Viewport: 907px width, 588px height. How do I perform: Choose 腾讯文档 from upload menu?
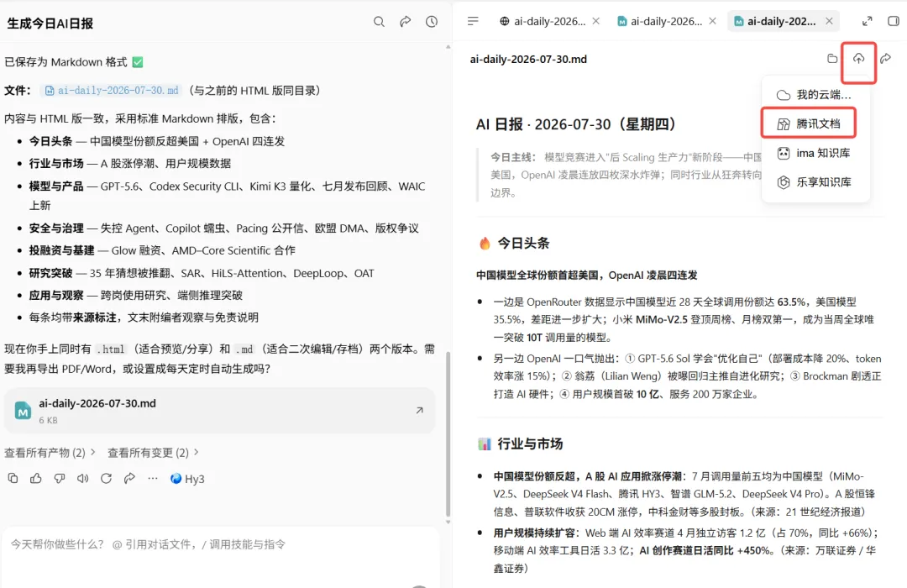(x=809, y=123)
